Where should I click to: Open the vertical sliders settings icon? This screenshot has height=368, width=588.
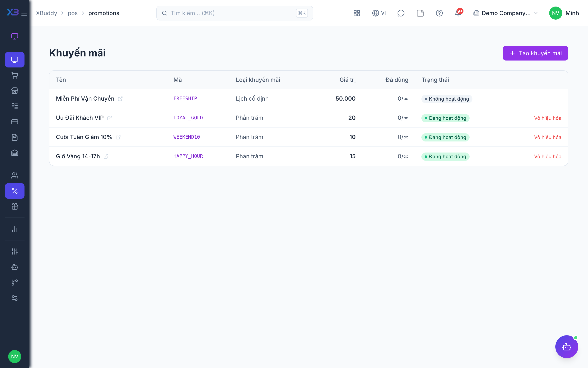coord(14,251)
